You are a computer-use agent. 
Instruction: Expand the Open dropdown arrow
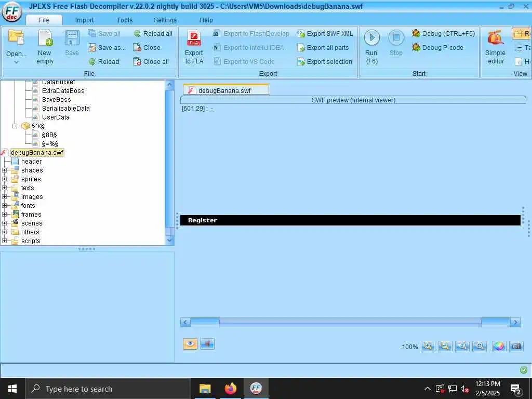pos(16,62)
